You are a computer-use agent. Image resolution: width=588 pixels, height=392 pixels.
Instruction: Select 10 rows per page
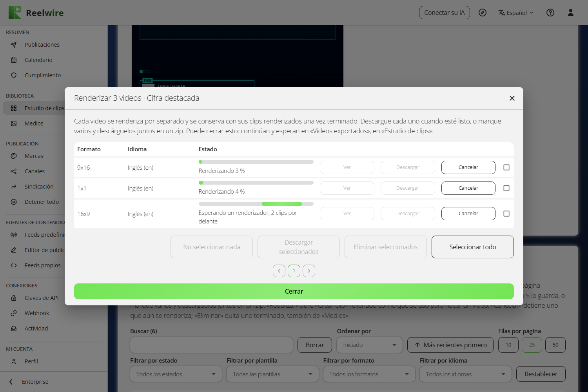tap(508, 345)
